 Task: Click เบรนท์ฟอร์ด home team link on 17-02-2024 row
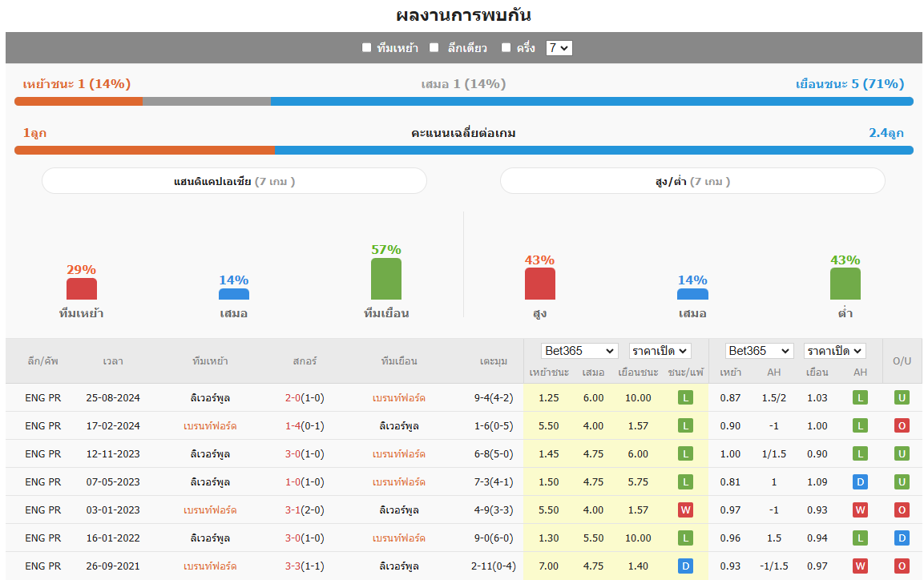pos(210,425)
